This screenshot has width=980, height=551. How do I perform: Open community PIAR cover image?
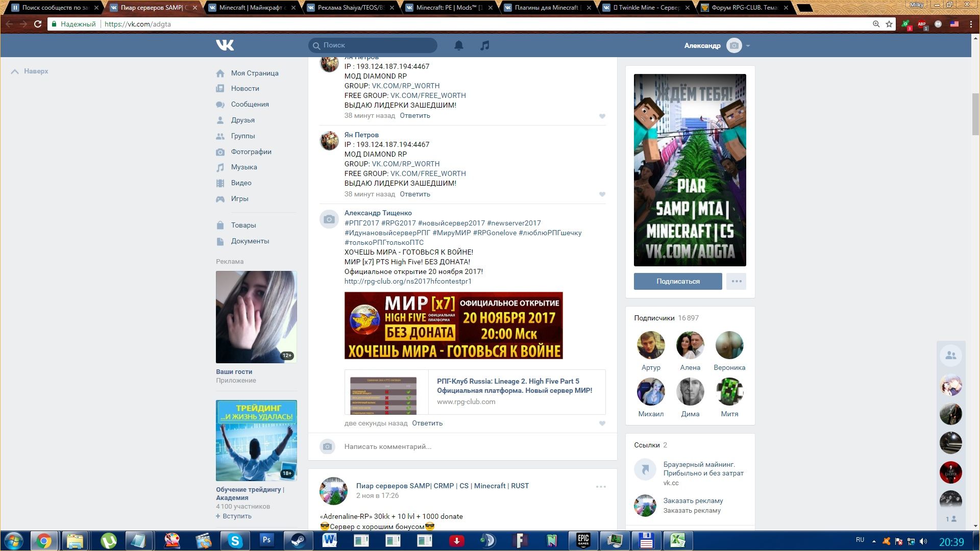point(690,170)
